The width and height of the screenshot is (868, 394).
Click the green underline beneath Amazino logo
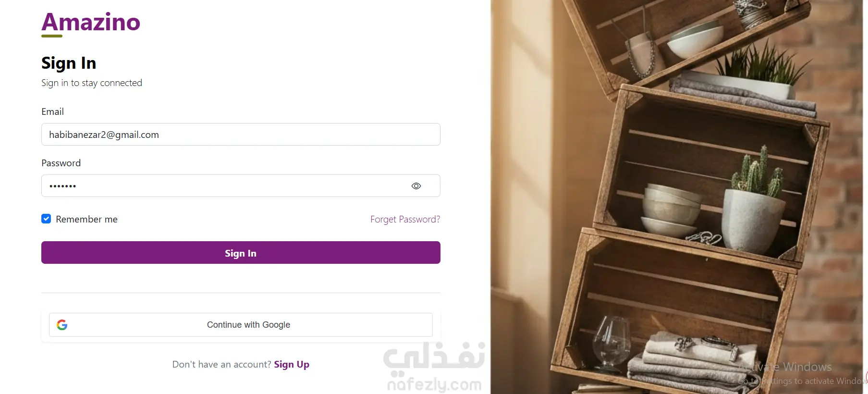[52, 36]
